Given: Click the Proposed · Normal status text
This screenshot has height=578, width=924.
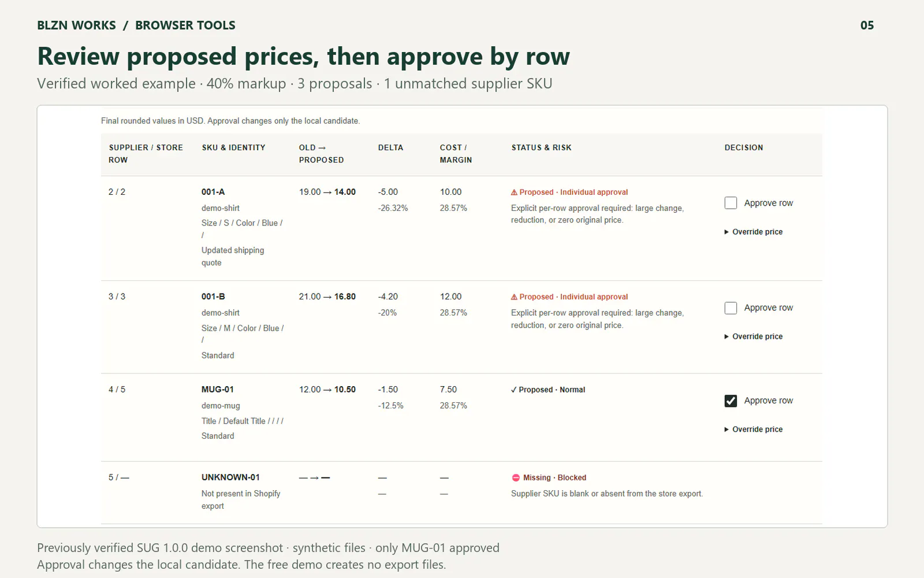Looking at the screenshot, I should point(552,390).
